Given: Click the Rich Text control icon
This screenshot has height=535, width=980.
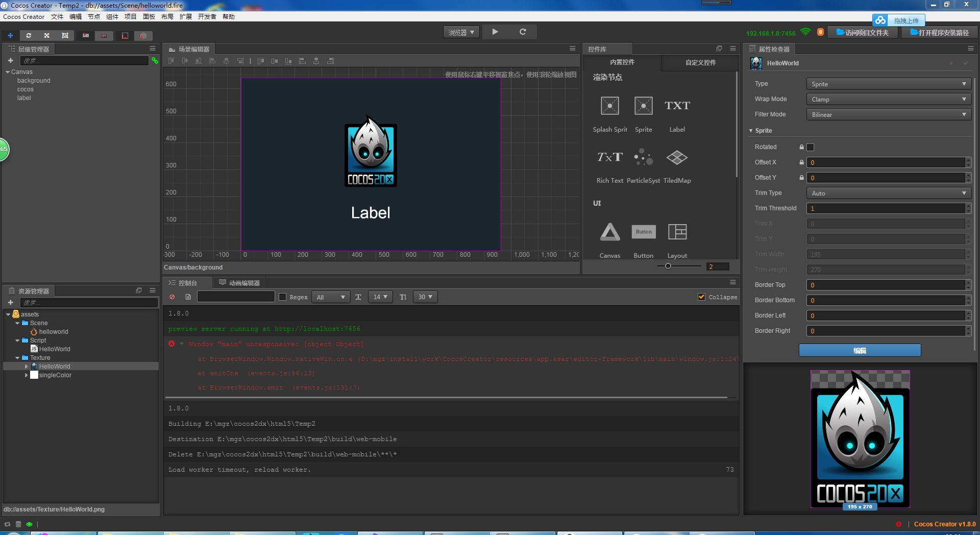Looking at the screenshot, I should click(610, 157).
